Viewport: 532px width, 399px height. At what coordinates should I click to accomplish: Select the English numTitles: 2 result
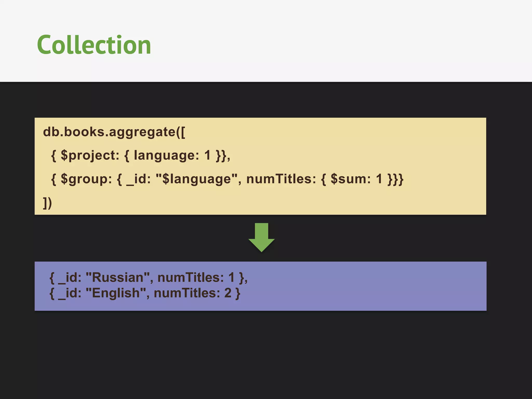point(145,293)
